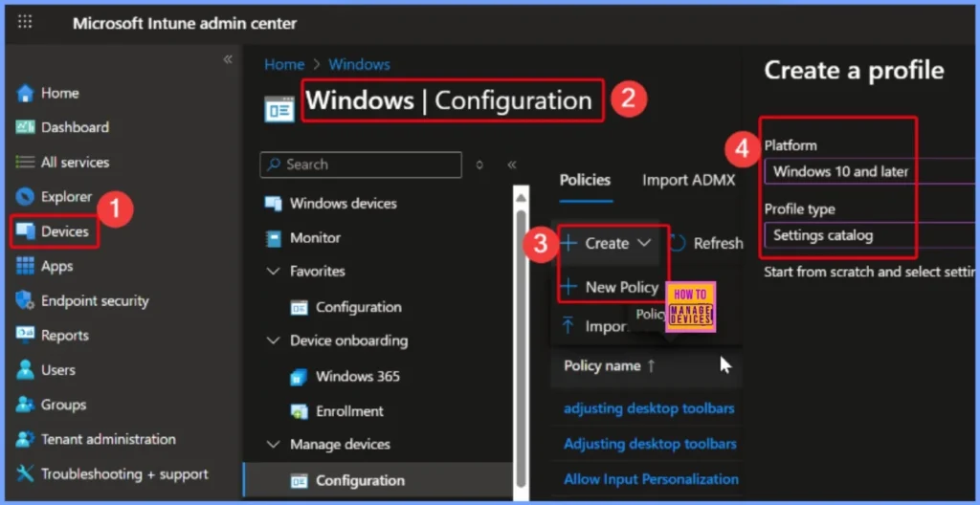The image size is (980, 505).
Task: Open the app launcher grid icon
Action: tap(25, 23)
